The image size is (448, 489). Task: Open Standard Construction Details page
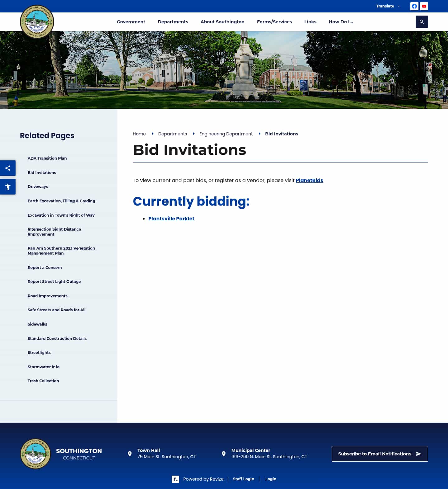click(x=57, y=338)
